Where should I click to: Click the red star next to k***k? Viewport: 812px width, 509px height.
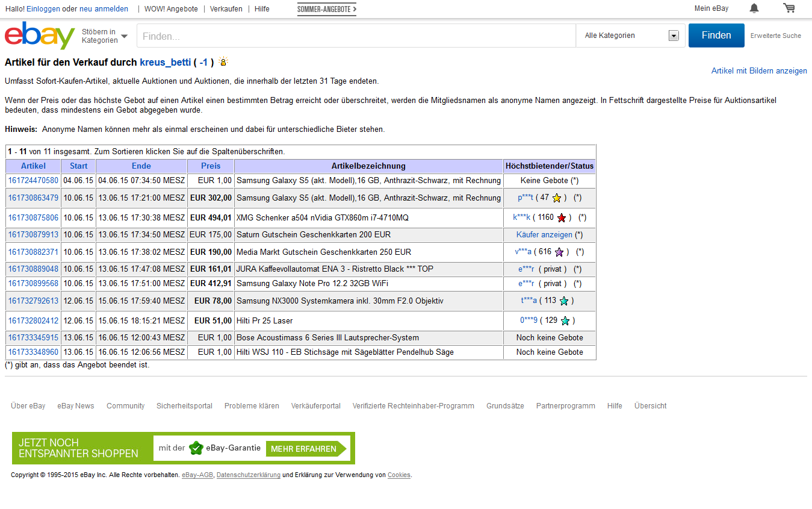[x=562, y=217]
